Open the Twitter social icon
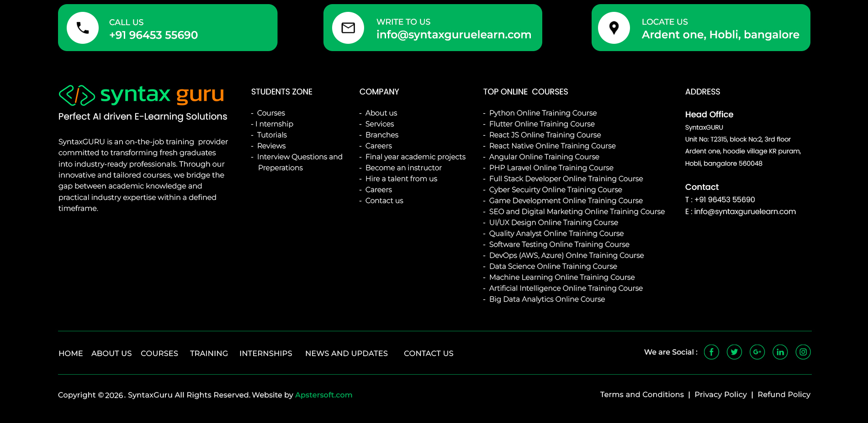This screenshot has width=868, height=423. (x=734, y=352)
